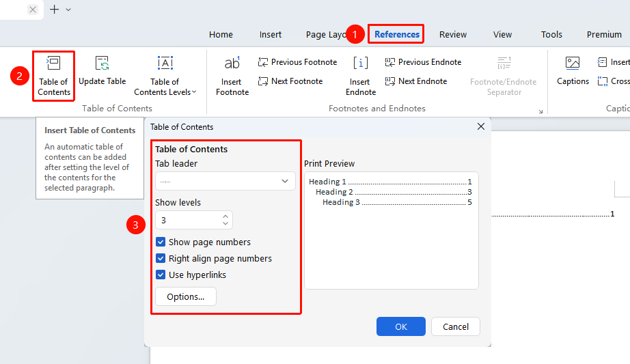Toggle Show page numbers checkbox
Screen dimensions: 630x364
point(161,242)
